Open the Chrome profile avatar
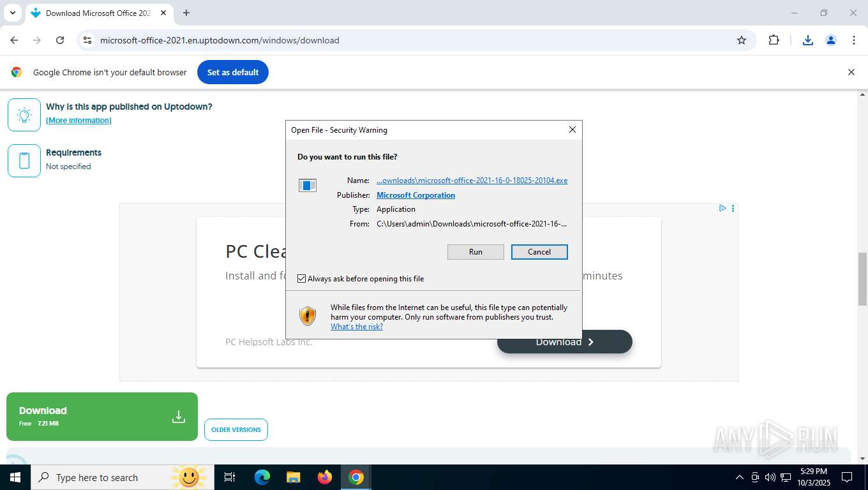The height and width of the screenshot is (490, 868). point(831,40)
